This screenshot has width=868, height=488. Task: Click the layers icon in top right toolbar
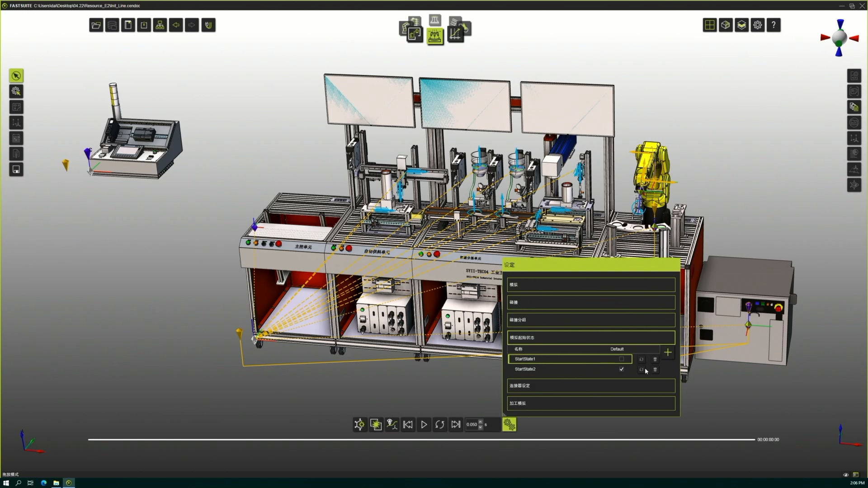741,25
